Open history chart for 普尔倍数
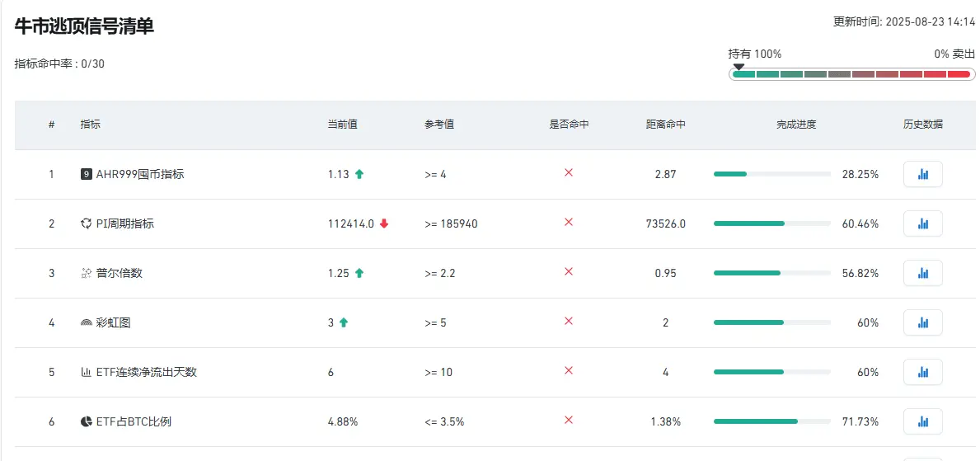Image resolution: width=980 pixels, height=461 pixels. click(922, 273)
